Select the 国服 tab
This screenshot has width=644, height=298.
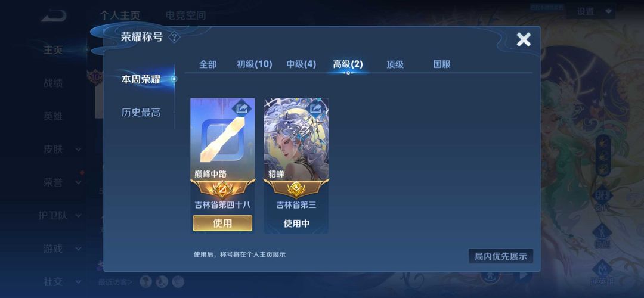point(442,64)
